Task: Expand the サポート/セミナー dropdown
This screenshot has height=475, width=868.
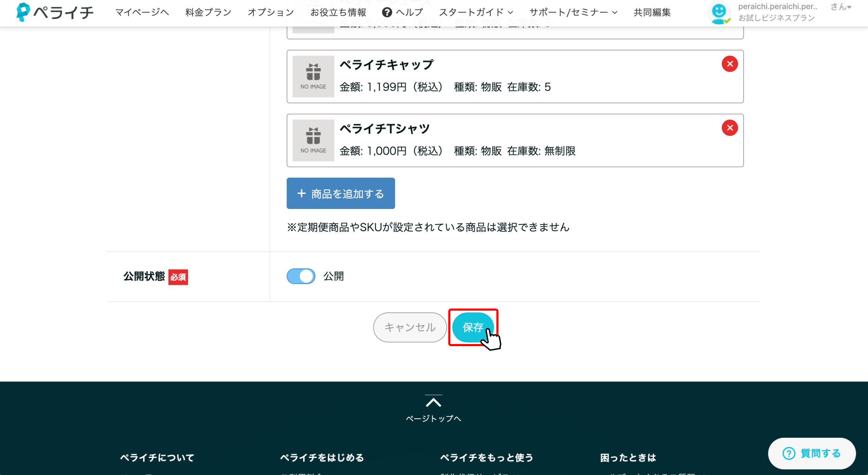Action: pos(573,13)
